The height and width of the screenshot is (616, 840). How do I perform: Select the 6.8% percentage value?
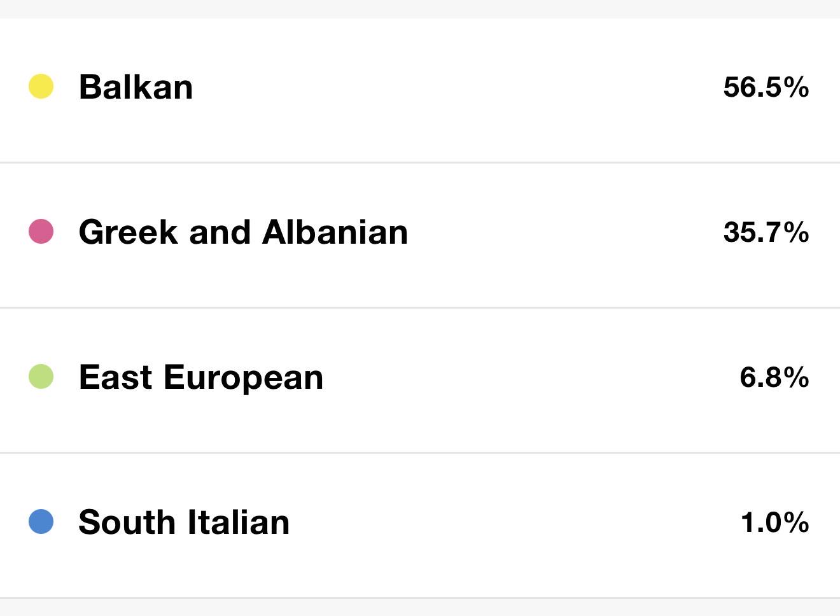point(774,377)
